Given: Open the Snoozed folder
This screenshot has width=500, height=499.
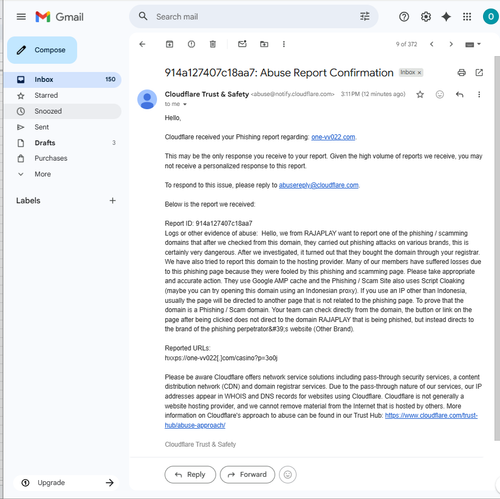Looking at the screenshot, I should 63,111.
